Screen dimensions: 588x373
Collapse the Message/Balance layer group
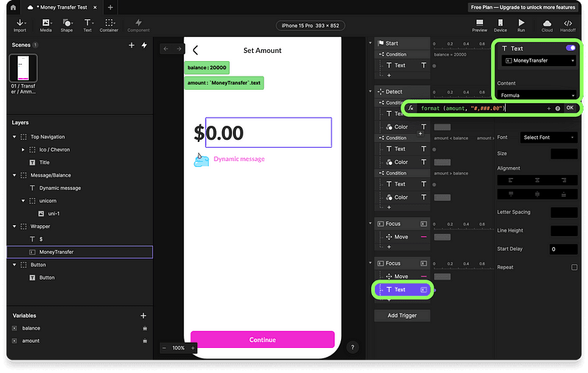pyautogui.click(x=15, y=175)
